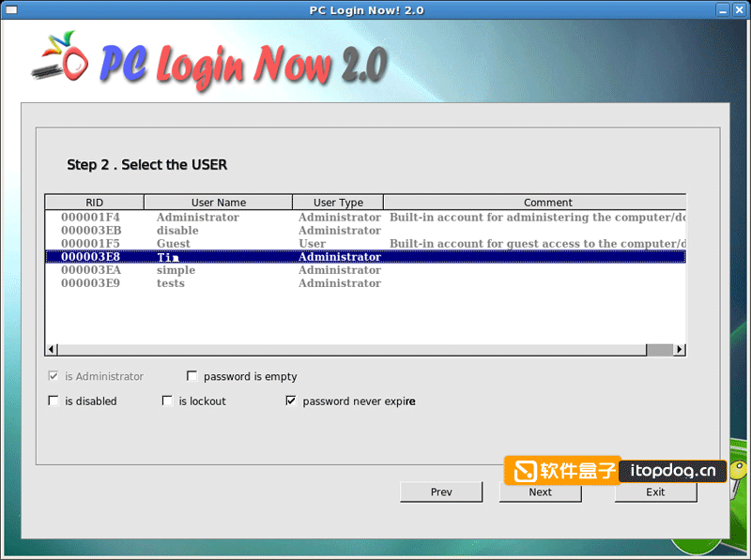This screenshot has width=751, height=560.
Task: Select the 'disable' user row
Action: click(365, 231)
